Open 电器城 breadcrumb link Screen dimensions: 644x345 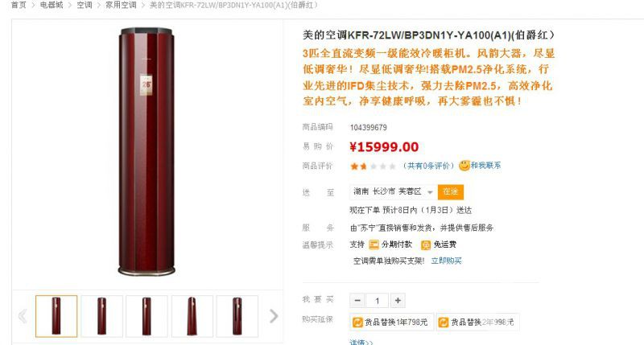click(x=52, y=5)
